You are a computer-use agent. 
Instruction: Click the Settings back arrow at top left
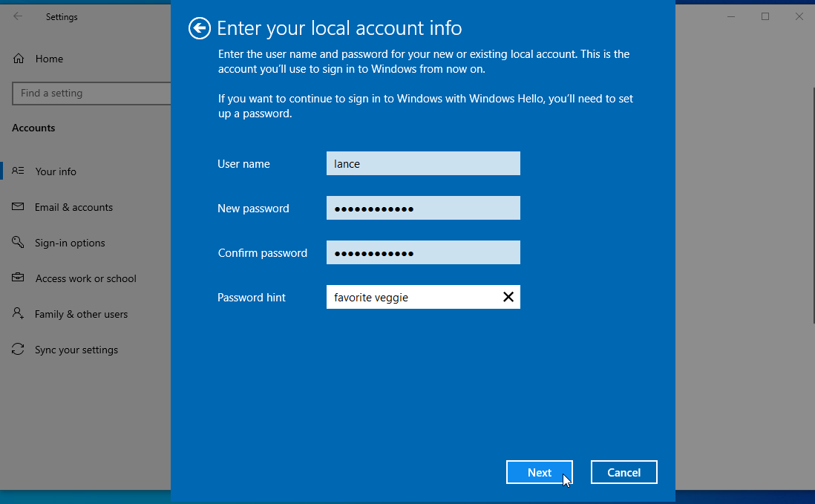[x=18, y=16]
